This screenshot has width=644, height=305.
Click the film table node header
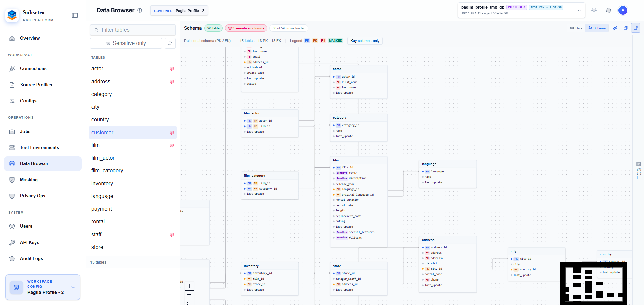tap(359, 160)
